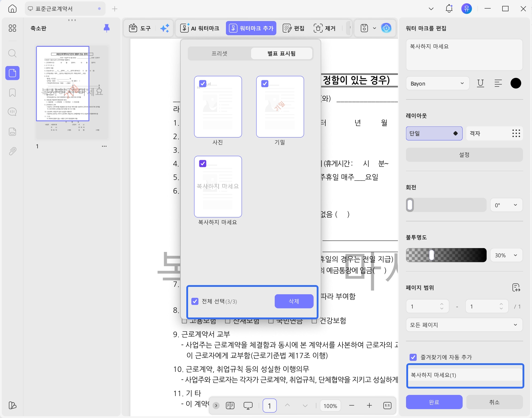Click the blue swirl cloud icon
532x418 pixels.
pos(386,28)
